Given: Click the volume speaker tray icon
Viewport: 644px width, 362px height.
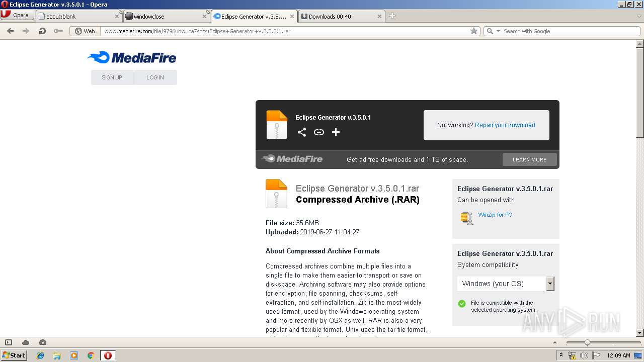Looking at the screenshot, I should tap(584, 355).
